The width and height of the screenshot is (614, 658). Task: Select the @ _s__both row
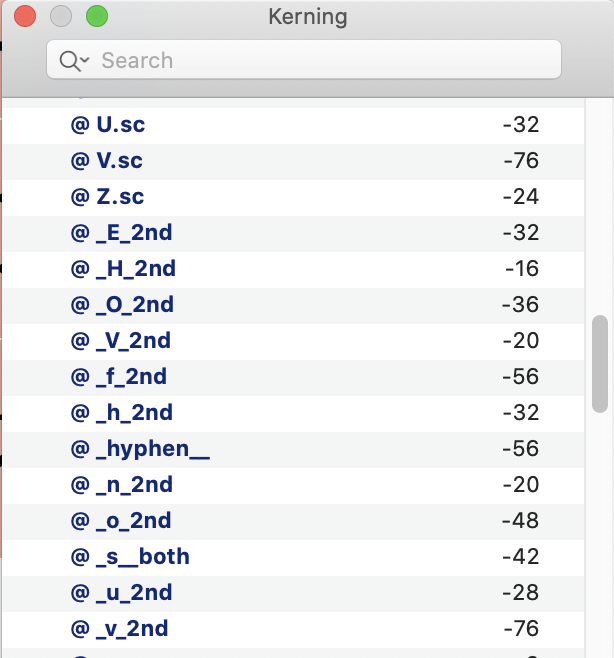[x=293, y=558]
